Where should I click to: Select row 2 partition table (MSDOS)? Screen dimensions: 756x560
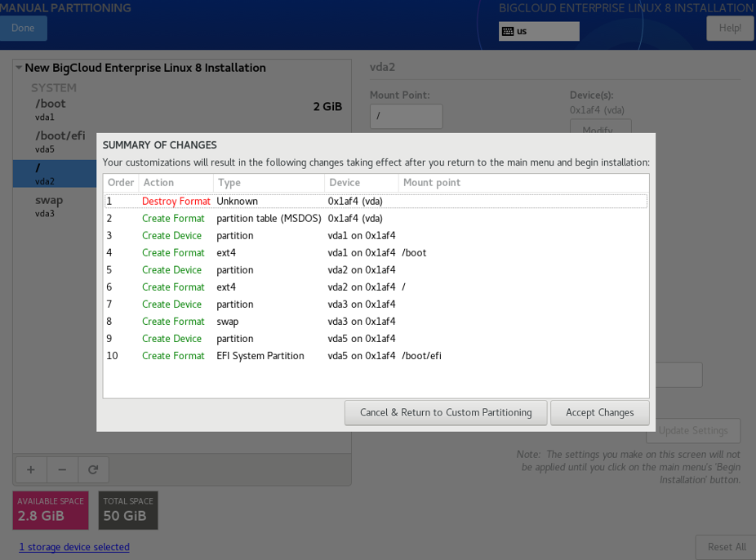click(376, 218)
